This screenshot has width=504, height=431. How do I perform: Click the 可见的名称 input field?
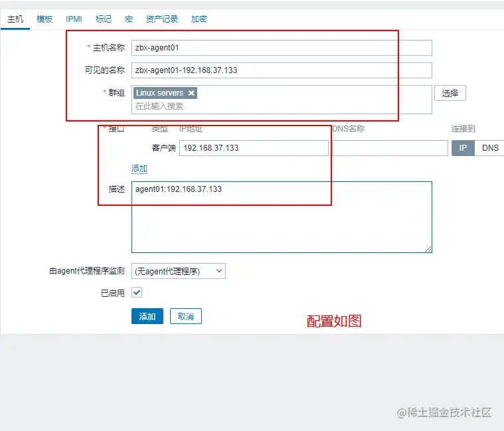pyautogui.click(x=282, y=70)
